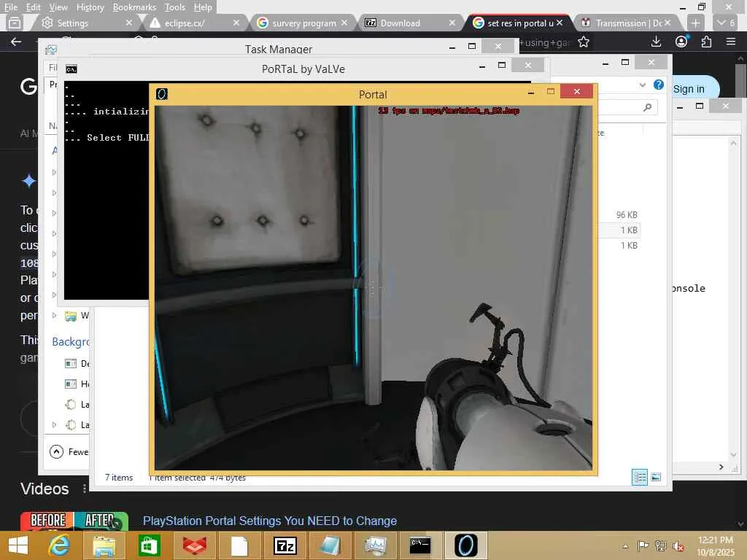Open Action Center flag icon in tray

[x=643, y=545]
